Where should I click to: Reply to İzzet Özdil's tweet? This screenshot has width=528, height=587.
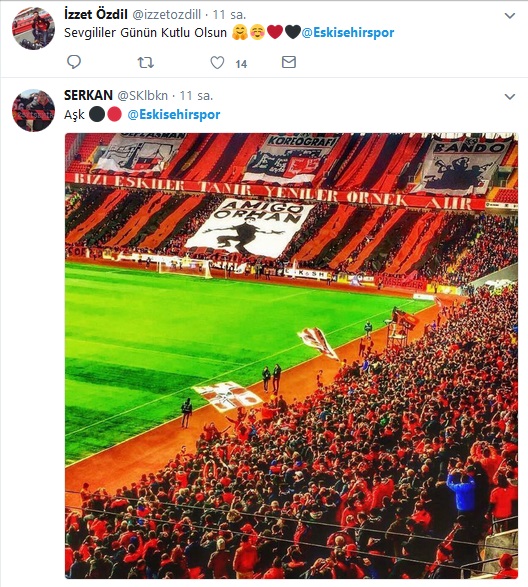click(74, 62)
